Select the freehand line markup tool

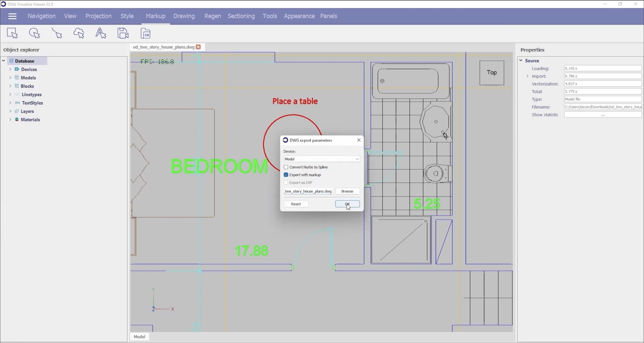coord(57,33)
